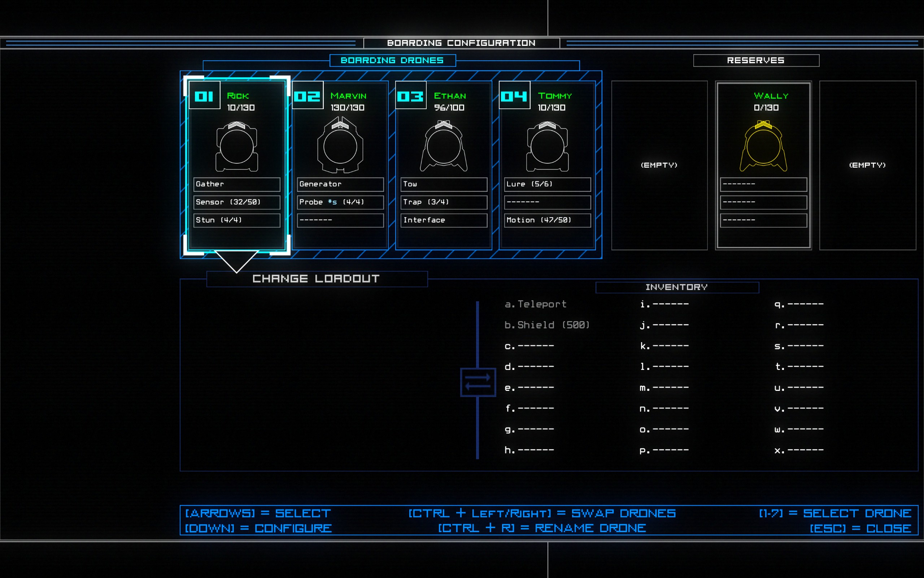924x578 pixels.
Task: Select empty inventory slot q
Action: (799, 304)
